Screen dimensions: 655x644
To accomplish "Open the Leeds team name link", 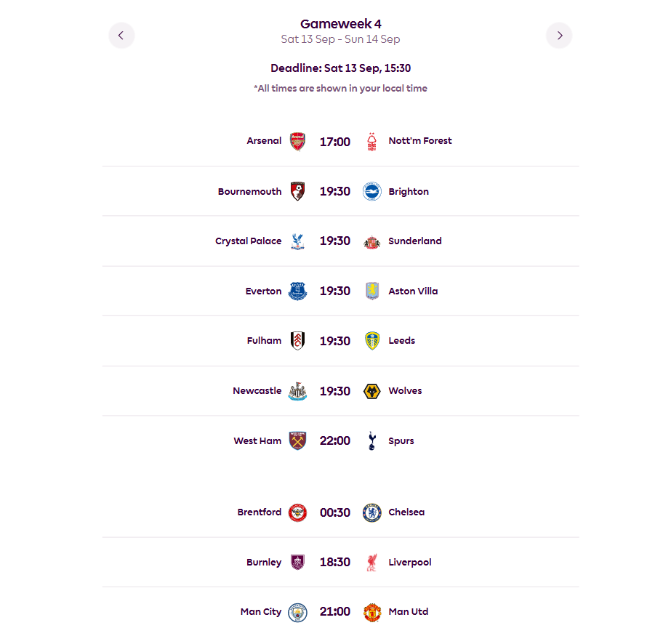I will [401, 341].
